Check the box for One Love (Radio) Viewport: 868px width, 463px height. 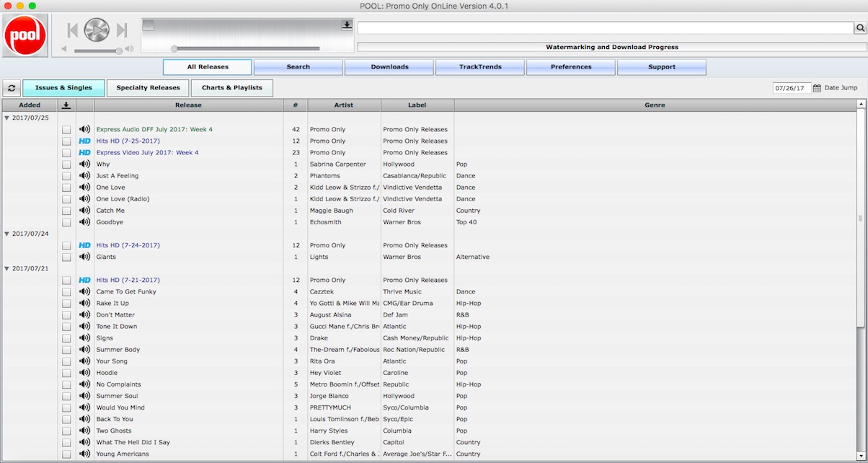(x=66, y=199)
